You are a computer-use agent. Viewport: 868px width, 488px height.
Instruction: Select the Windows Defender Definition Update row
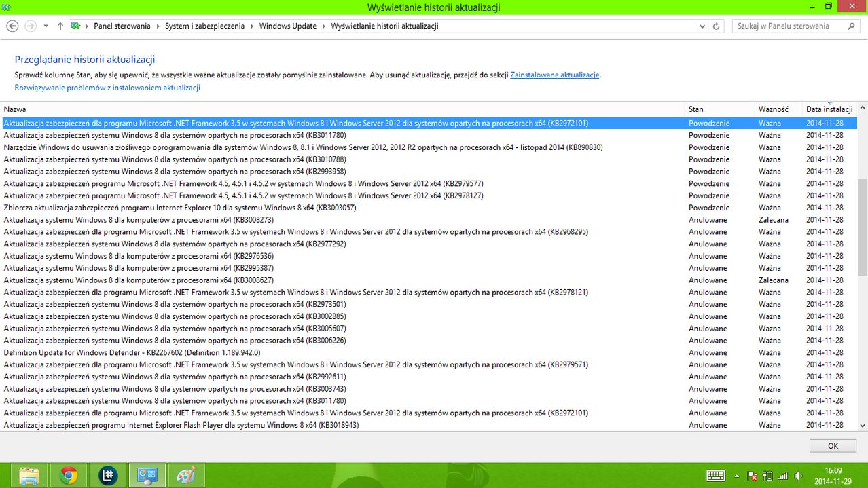pyautogui.click(x=429, y=353)
